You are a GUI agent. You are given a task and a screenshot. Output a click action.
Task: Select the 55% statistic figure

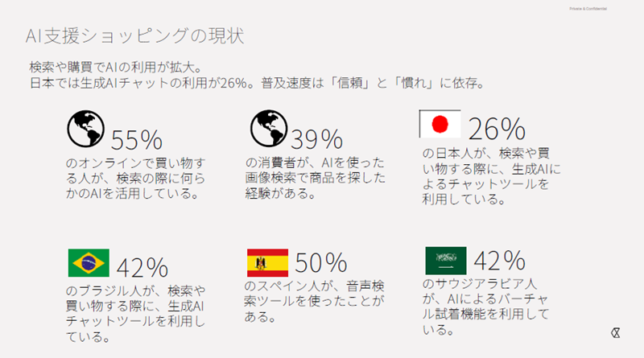tap(137, 140)
